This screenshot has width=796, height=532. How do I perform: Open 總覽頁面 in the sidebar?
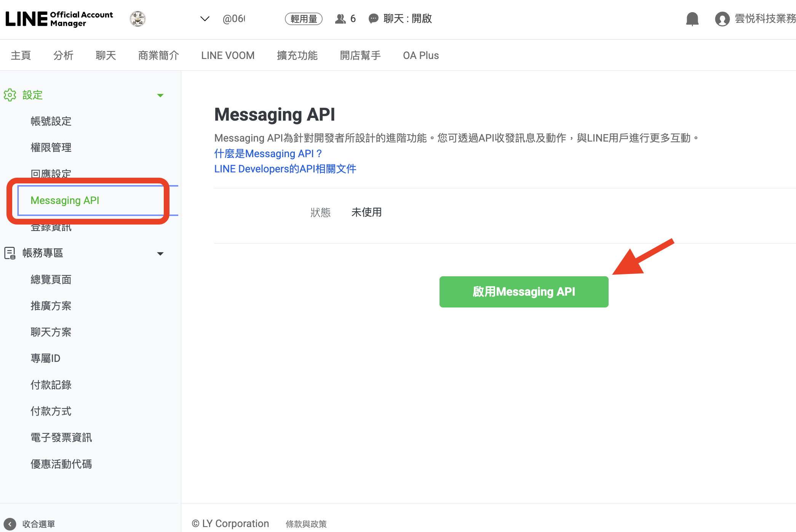51,280
